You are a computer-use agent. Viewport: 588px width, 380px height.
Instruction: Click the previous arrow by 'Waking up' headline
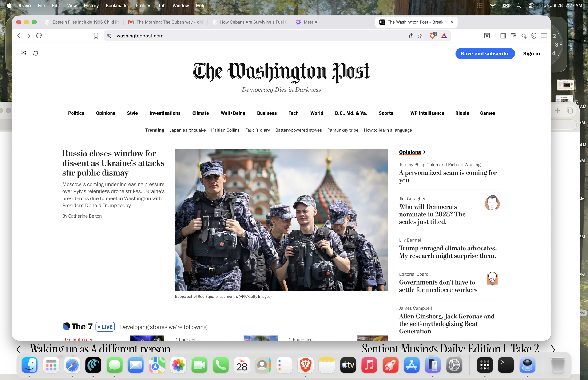[x=19, y=349]
